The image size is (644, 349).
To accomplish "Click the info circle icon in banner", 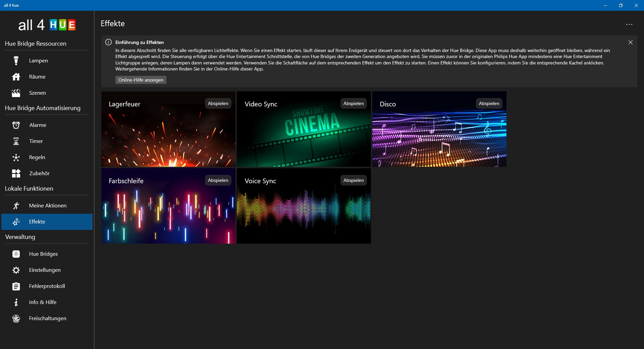I will [x=108, y=42].
